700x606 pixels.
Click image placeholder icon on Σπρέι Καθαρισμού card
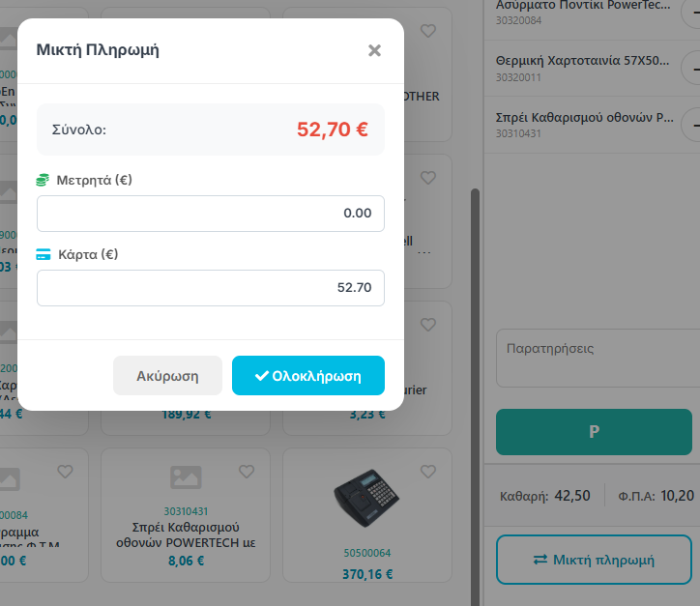(185, 476)
